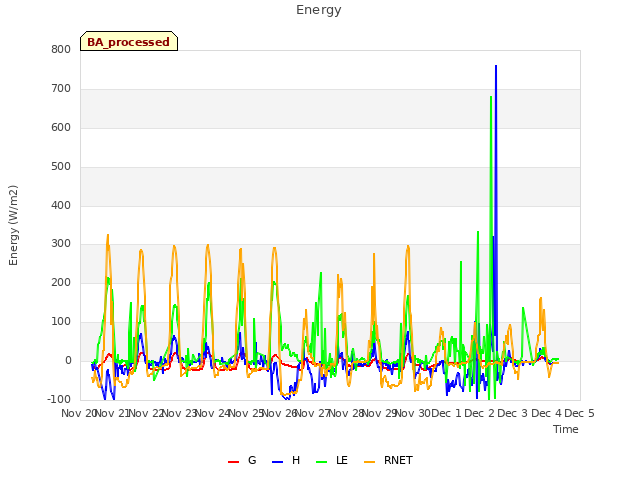Click the Energy (W/m2) y-axis label
Image resolution: width=640 pixels, height=480 pixels.
click(13, 225)
